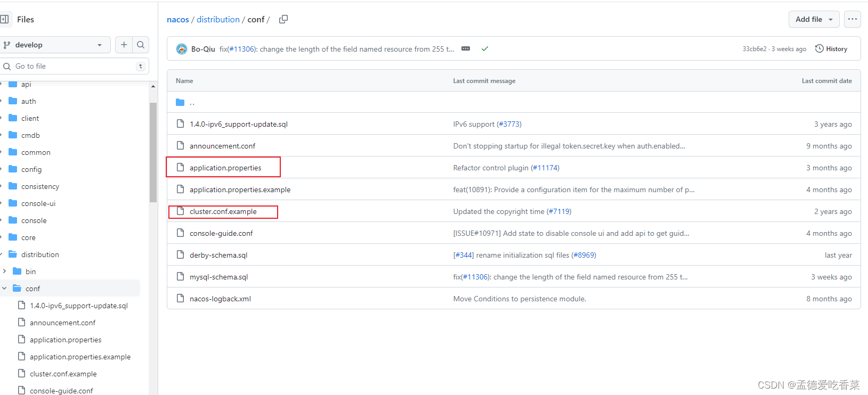Image resolution: width=868 pixels, height=395 pixels.
Task: Open announcement.conf in sidebar tree
Action: click(x=62, y=323)
